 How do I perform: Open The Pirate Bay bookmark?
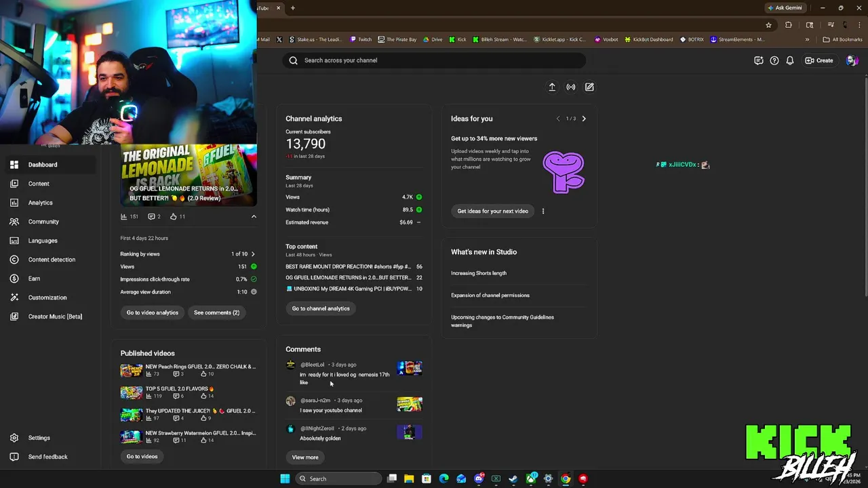tap(397, 39)
